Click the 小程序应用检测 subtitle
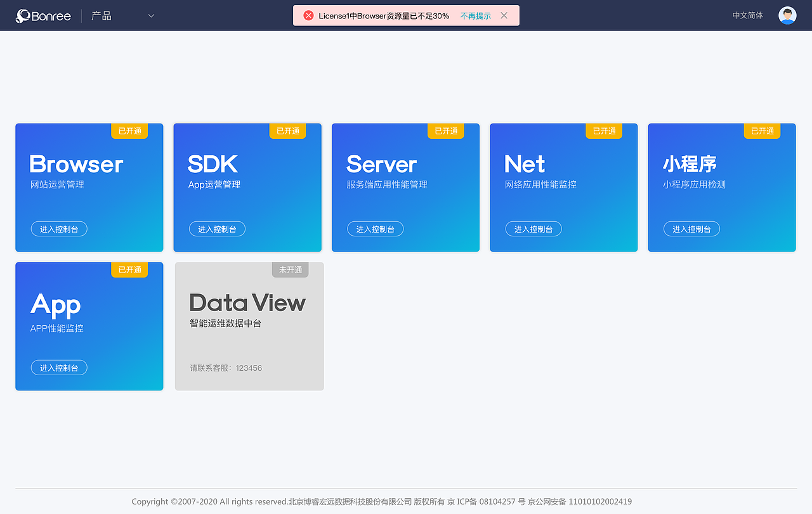The width and height of the screenshot is (812, 514). point(694,184)
